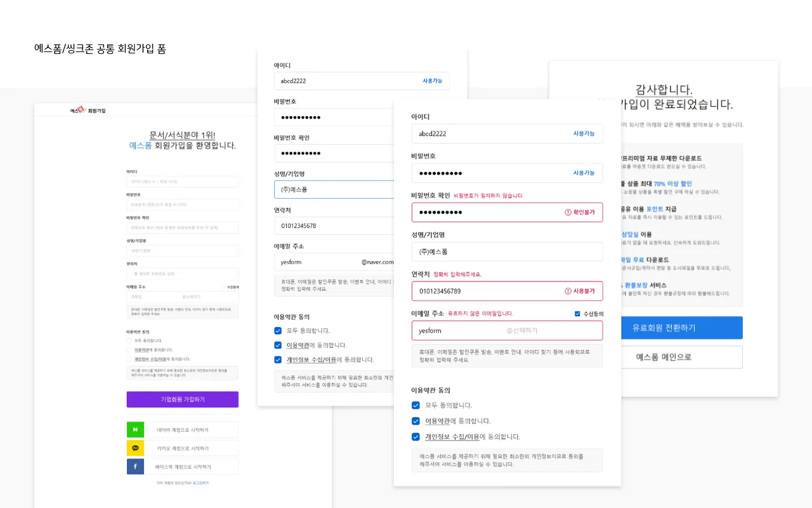This screenshot has height=508, width=812.
Task: Uncheck the 이용약관 agreement checkbox
Action: (416, 421)
